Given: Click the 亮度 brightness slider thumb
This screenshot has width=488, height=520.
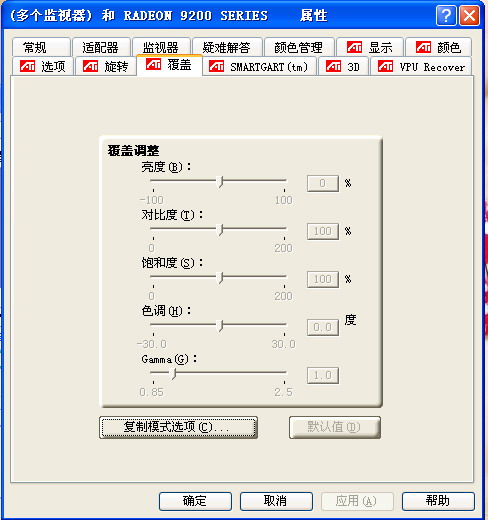Looking at the screenshot, I should [x=220, y=182].
